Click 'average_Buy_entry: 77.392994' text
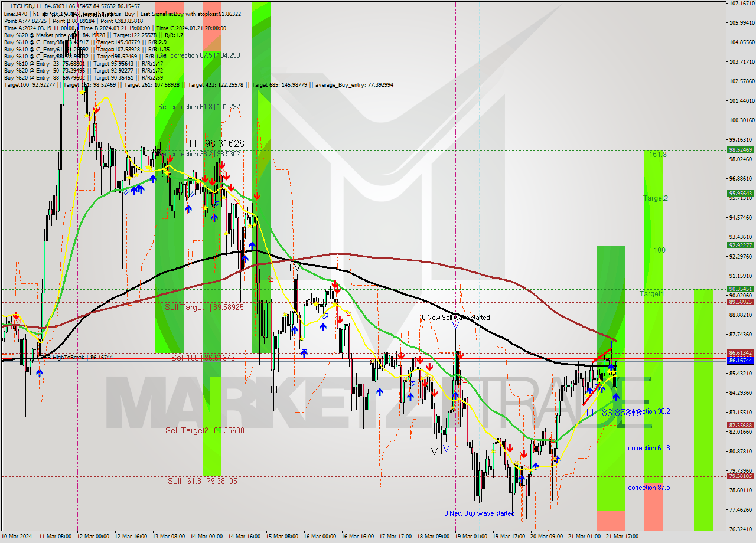 pos(353,85)
